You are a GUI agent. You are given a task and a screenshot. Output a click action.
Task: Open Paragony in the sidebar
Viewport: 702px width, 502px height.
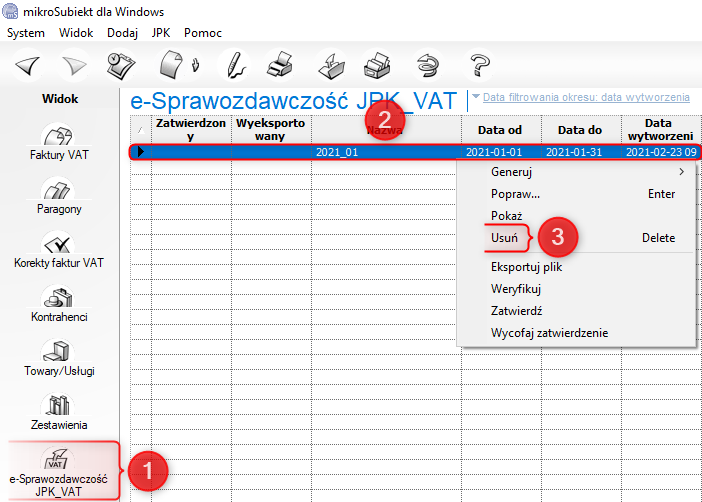[59, 196]
